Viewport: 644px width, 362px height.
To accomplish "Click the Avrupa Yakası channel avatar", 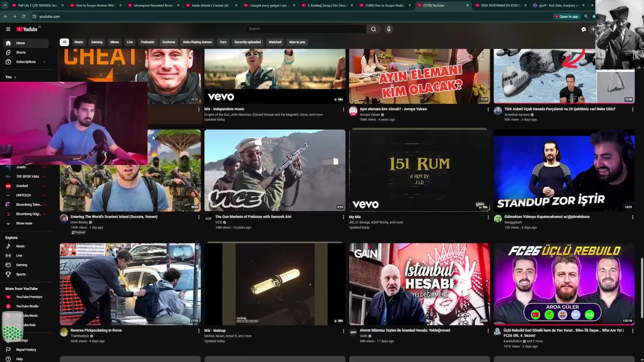I will click(x=353, y=111).
